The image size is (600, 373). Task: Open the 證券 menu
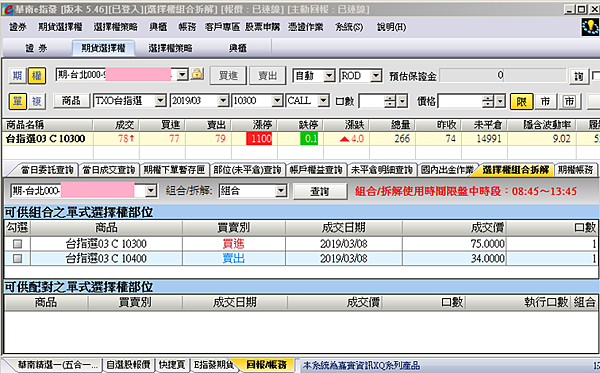pos(18,27)
